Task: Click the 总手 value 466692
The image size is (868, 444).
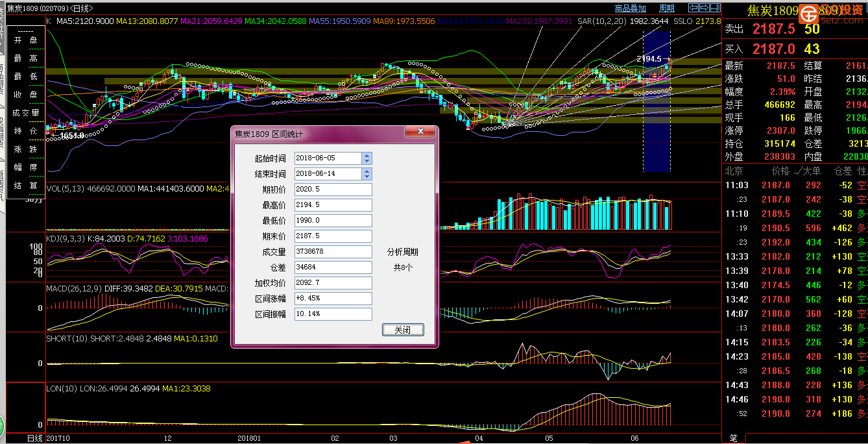Action: pyautogui.click(x=779, y=105)
